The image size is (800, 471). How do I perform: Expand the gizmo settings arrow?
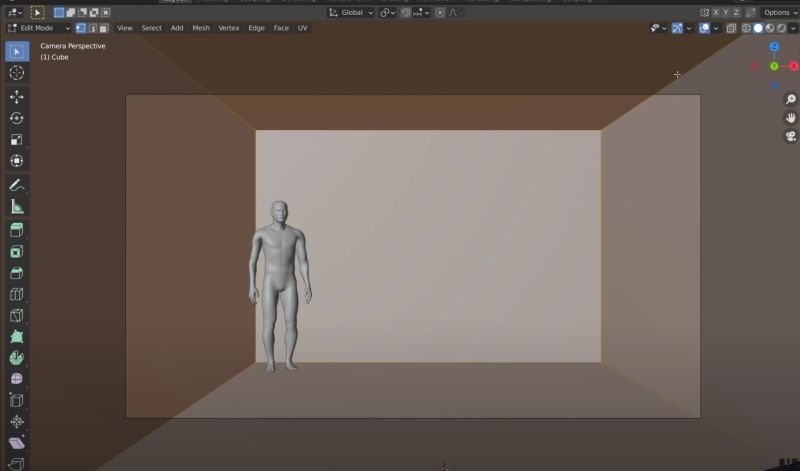tap(689, 28)
